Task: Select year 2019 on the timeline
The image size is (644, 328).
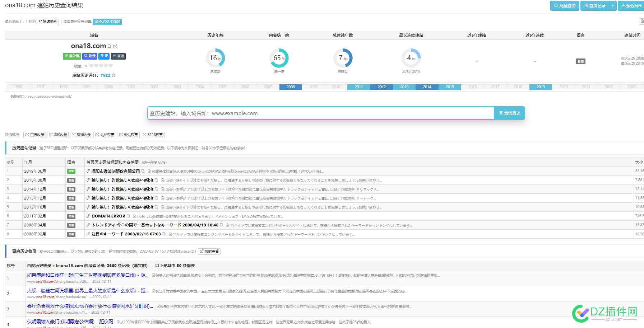Action: click(x=541, y=87)
